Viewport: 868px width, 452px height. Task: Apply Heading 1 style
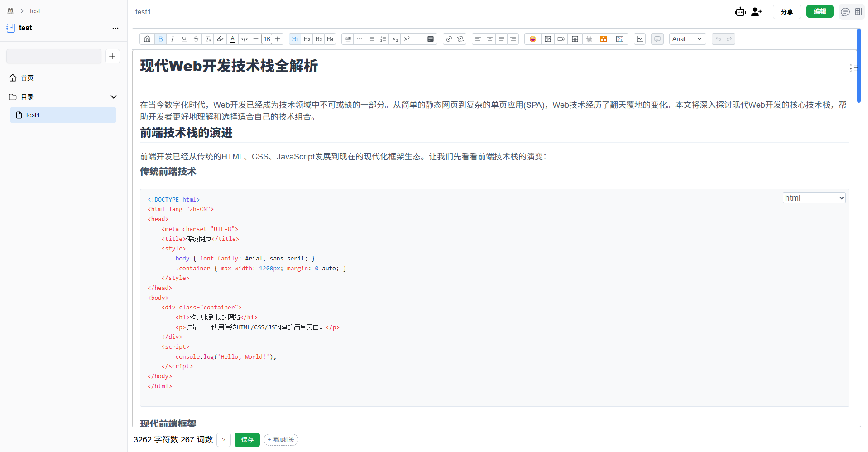click(x=295, y=39)
